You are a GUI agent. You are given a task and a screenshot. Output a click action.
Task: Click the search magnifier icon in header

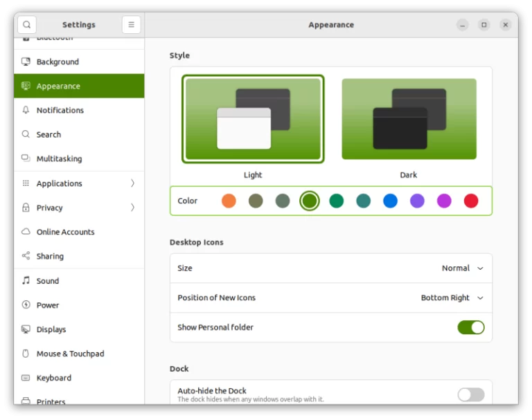[x=26, y=25]
